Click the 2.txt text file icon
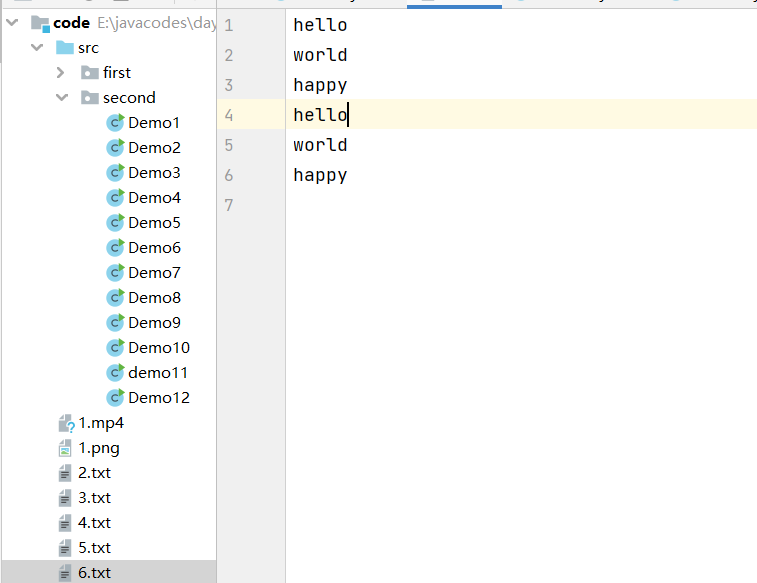Screen dimensions: 757x583 [65, 473]
